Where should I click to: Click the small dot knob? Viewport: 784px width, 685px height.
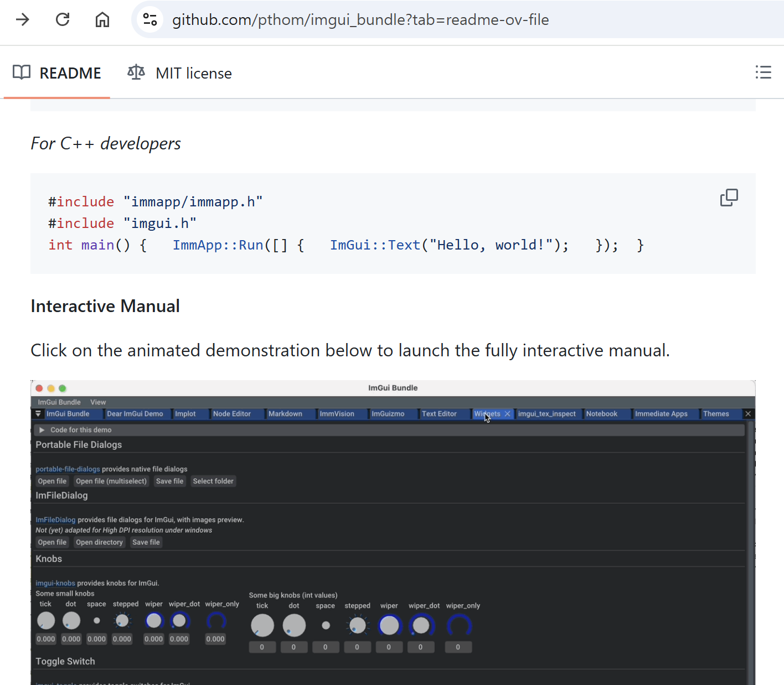71,621
